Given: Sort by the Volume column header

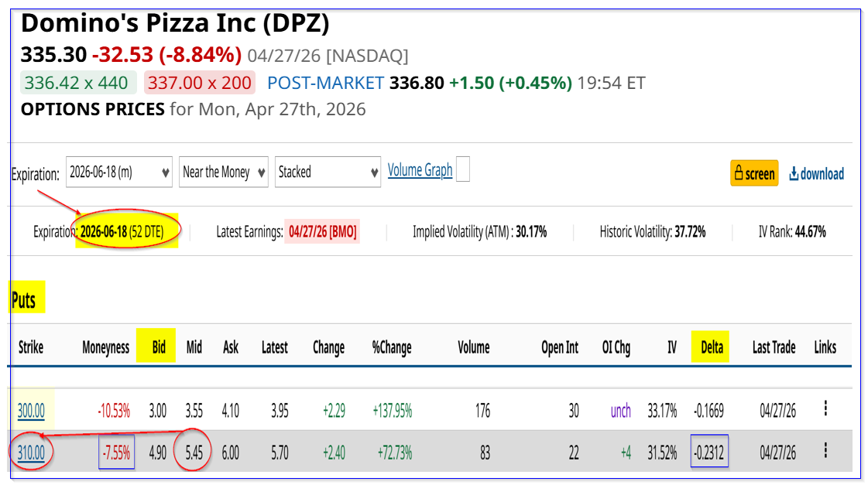Looking at the screenshot, I should pos(473,347).
